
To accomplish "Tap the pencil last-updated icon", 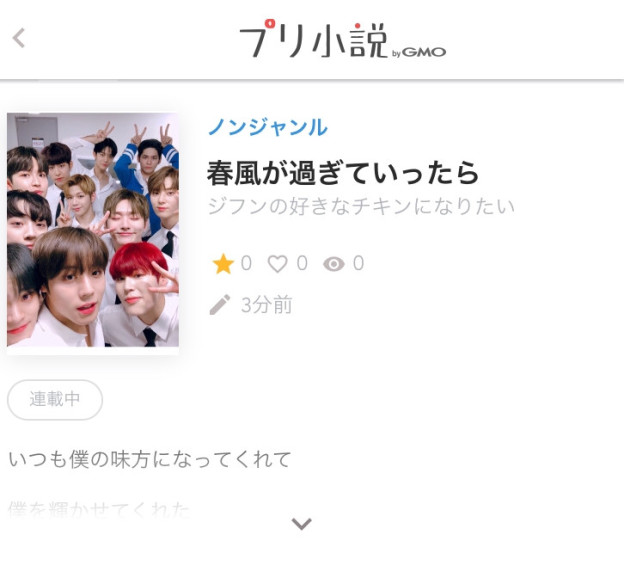I will click(x=220, y=305).
